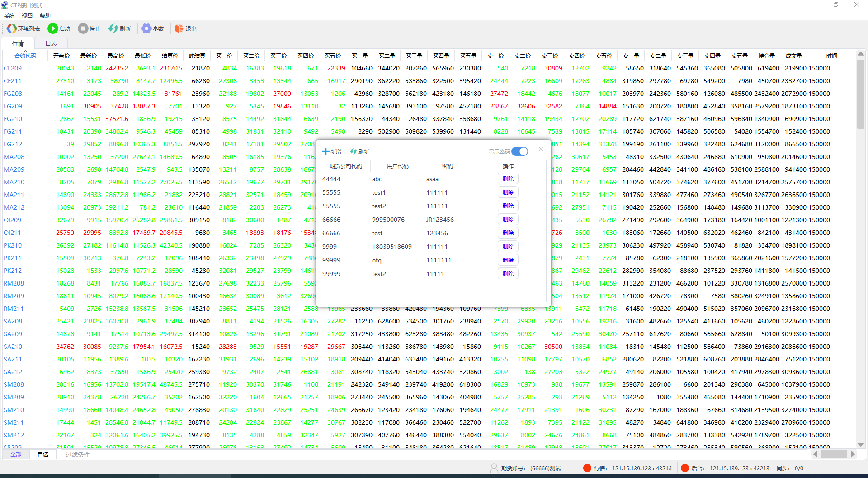Delete the account row with user 18039518609
The image size is (868, 478).
click(x=508, y=247)
